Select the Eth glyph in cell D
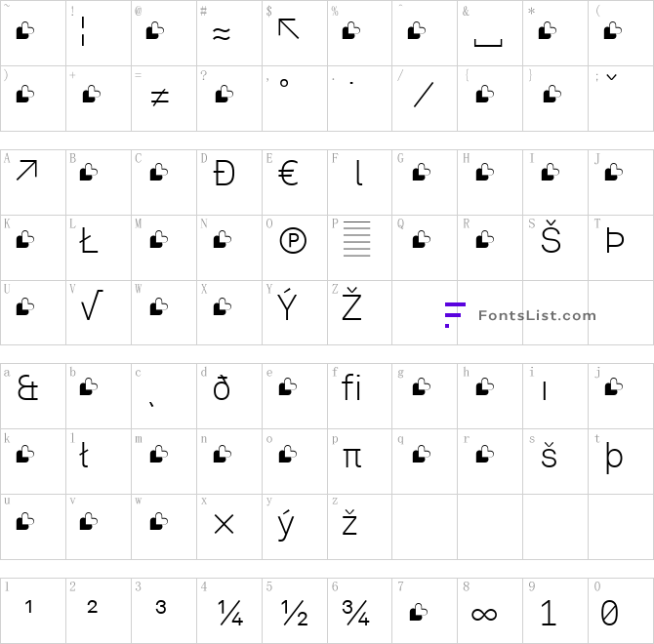 224,174
